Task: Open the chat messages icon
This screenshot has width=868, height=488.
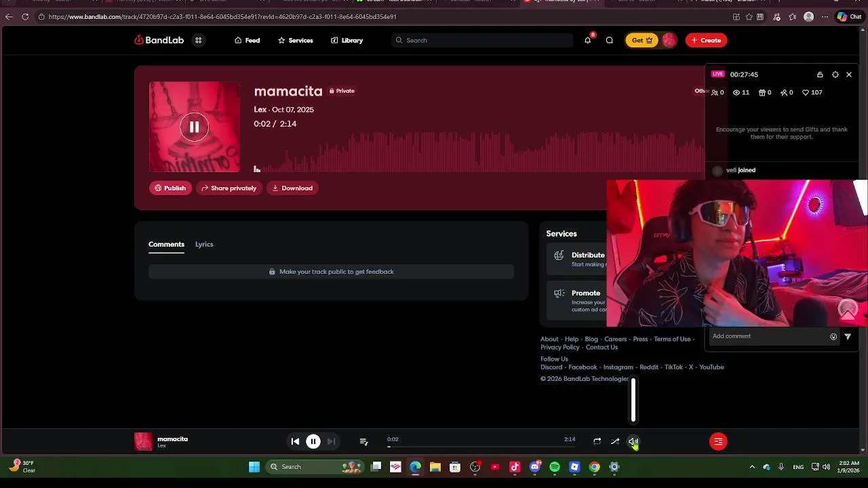Action: (x=610, y=40)
